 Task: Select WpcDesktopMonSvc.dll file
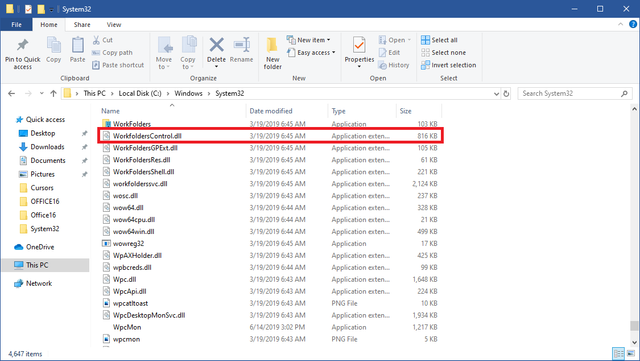point(270,315)
